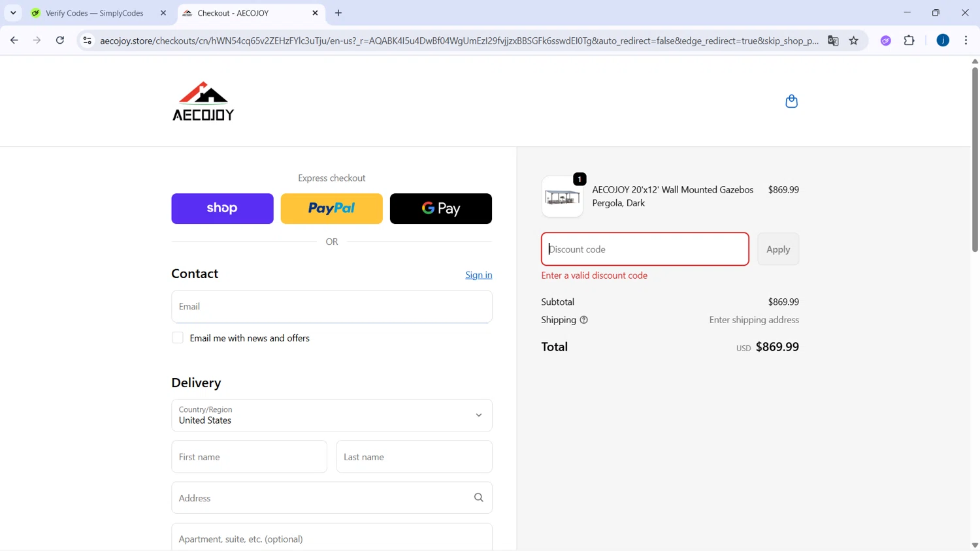Close the Verify Codes SimplyCodes tab
980x551 pixels.
pos(163,13)
